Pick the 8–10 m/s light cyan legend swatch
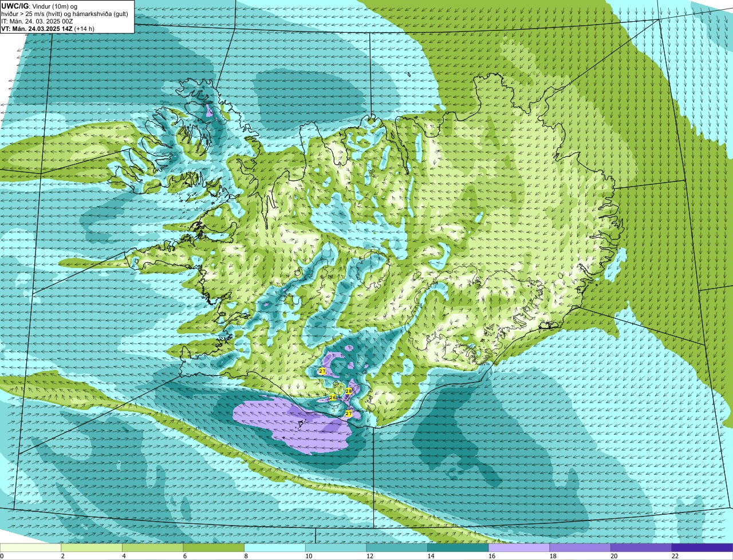The height and width of the screenshot is (560, 733). click(275, 548)
